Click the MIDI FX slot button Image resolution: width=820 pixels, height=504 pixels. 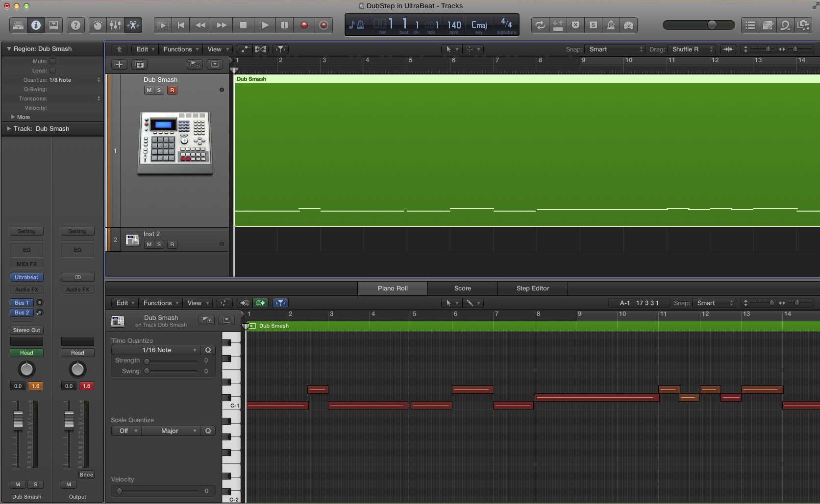tap(26, 264)
